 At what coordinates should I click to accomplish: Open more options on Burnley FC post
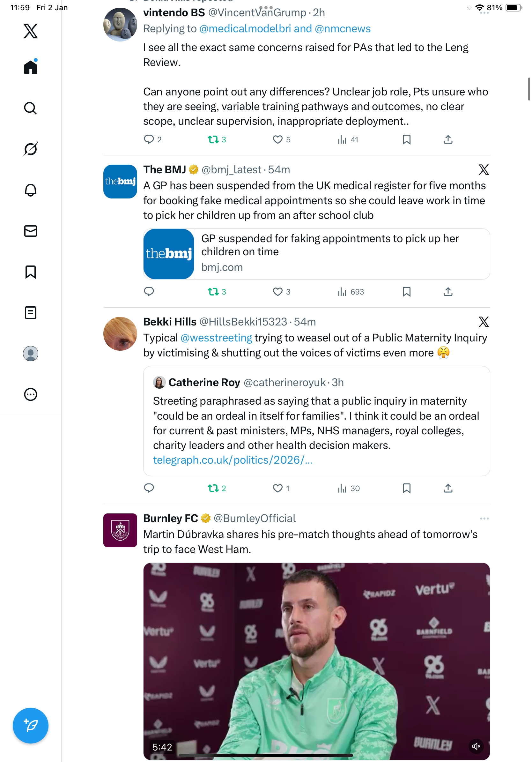coord(484,519)
